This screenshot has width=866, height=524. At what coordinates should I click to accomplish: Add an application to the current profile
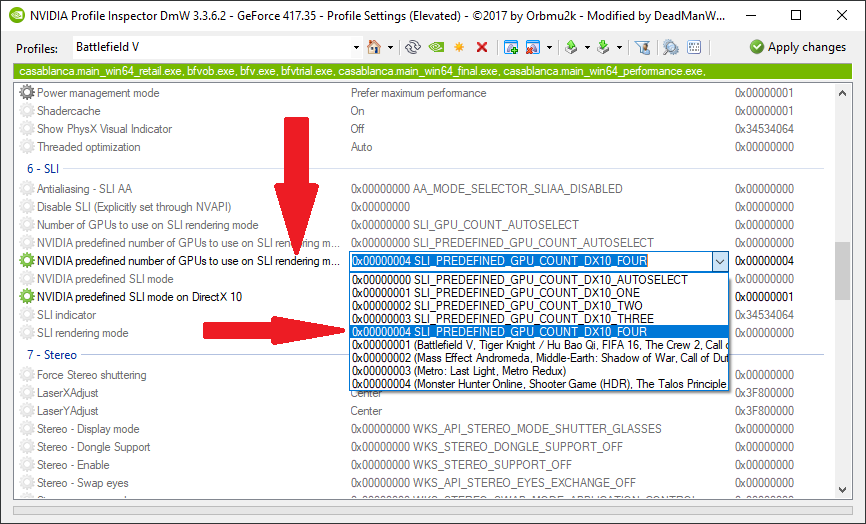pos(511,47)
